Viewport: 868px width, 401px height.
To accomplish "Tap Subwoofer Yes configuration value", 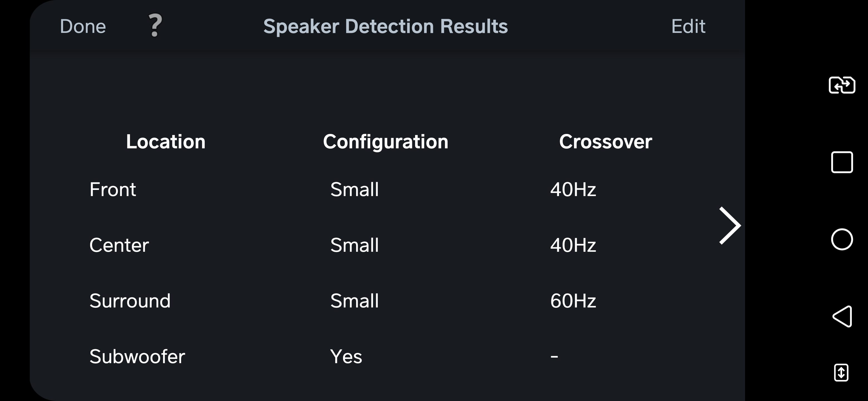I will pos(346,356).
